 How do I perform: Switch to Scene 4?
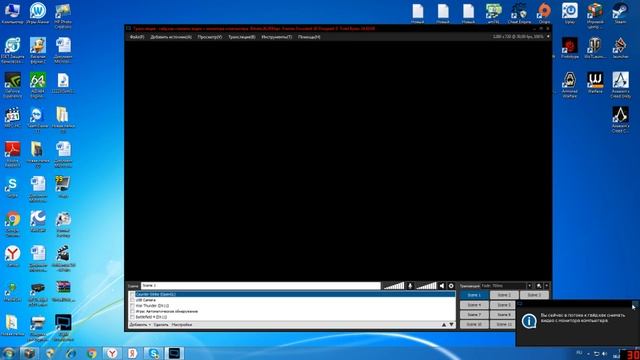tap(474, 305)
